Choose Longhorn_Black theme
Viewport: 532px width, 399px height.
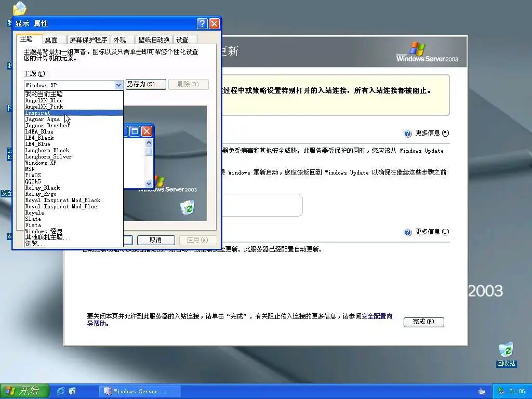[74, 150]
